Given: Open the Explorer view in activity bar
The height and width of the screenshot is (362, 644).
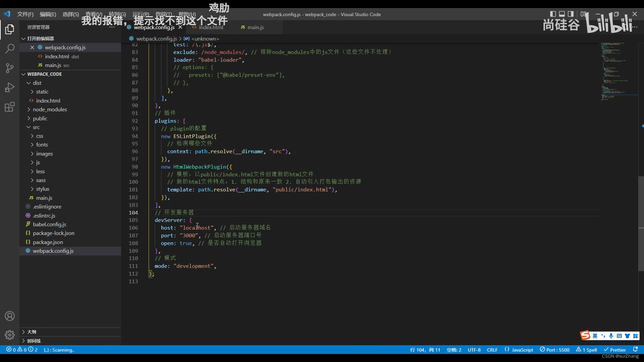Looking at the screenshot, I should coord(10,29).
